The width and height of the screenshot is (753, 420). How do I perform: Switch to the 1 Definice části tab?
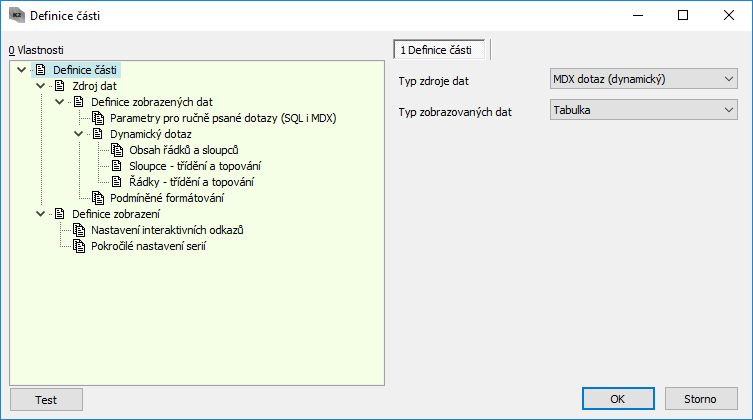click(x=439, y=50)
